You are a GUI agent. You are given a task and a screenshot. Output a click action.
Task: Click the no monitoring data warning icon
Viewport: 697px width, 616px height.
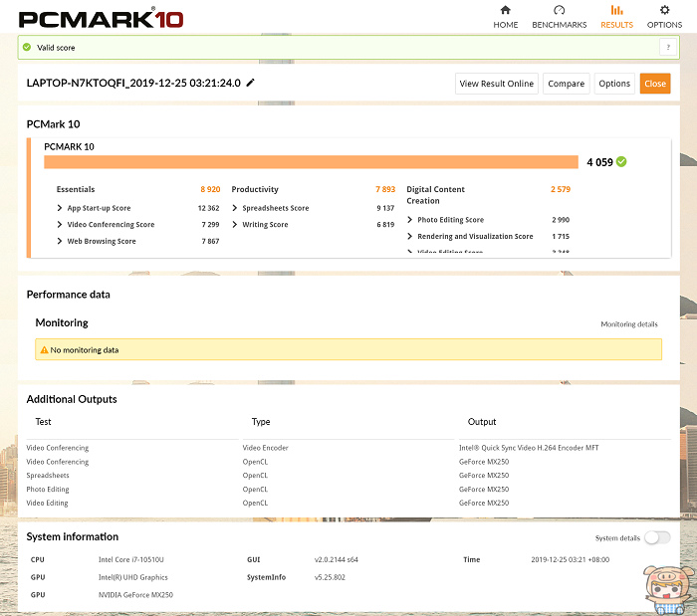tap(43, 349)
